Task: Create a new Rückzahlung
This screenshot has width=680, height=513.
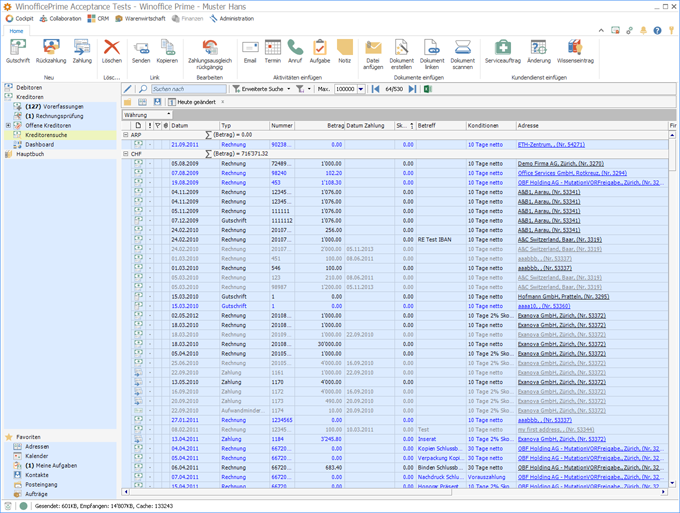Action: coord(51,51)
